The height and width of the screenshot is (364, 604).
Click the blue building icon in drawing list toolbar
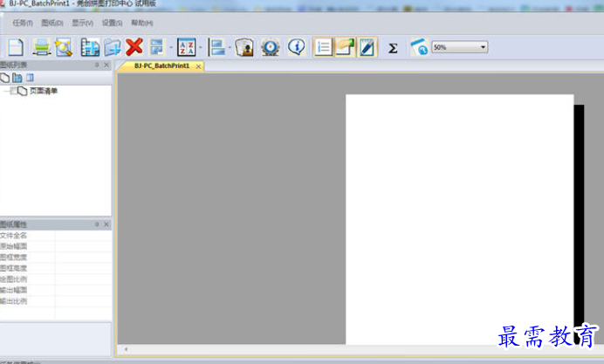(17, 79)
